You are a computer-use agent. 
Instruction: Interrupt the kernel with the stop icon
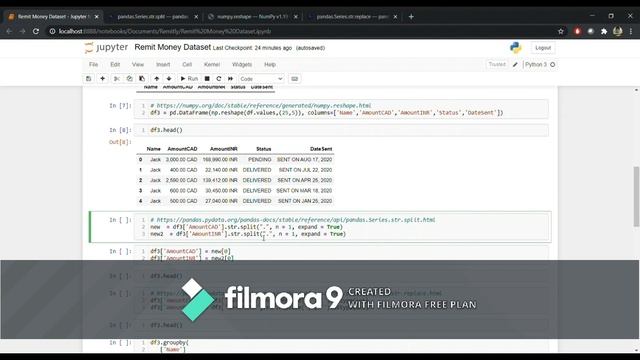click(x=207, y=79)
